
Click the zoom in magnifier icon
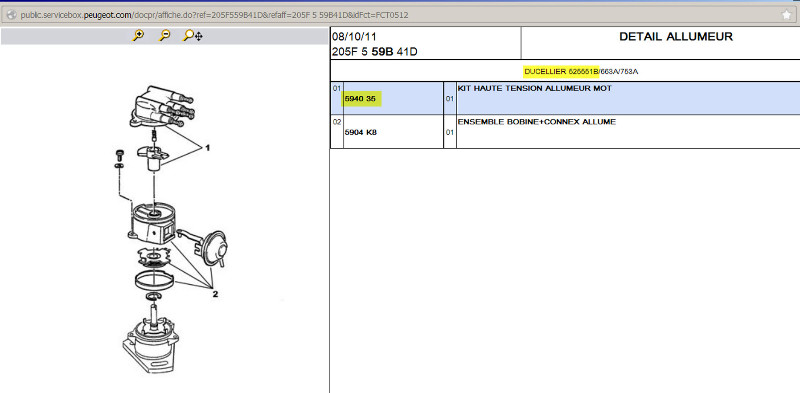(x=138, y=36)
